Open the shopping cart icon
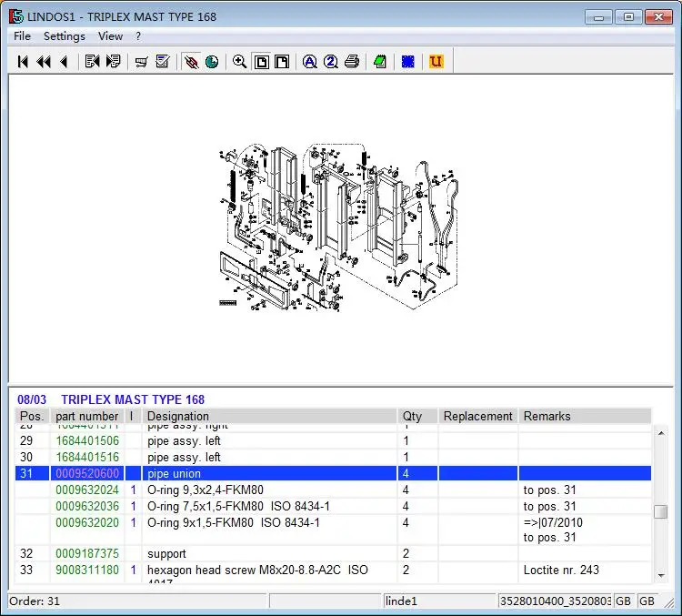 tap(141, 62)
